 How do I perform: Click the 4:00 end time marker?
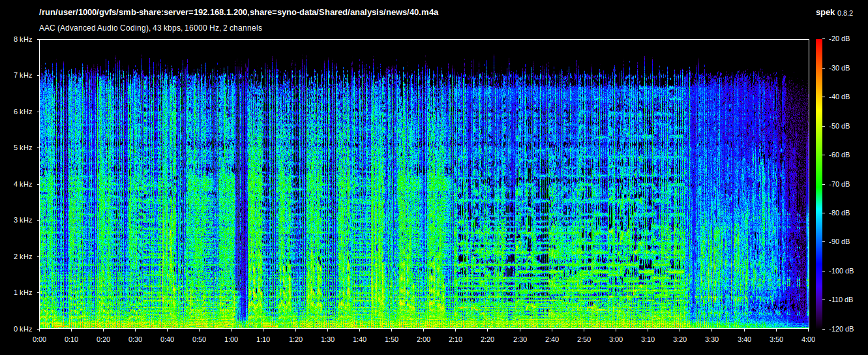(x=808, y=340)
